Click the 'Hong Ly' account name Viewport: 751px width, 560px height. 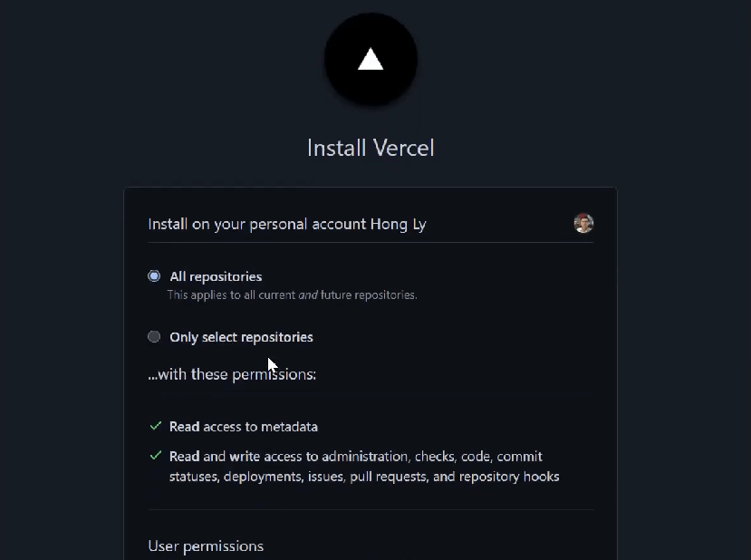pos(398,225)
